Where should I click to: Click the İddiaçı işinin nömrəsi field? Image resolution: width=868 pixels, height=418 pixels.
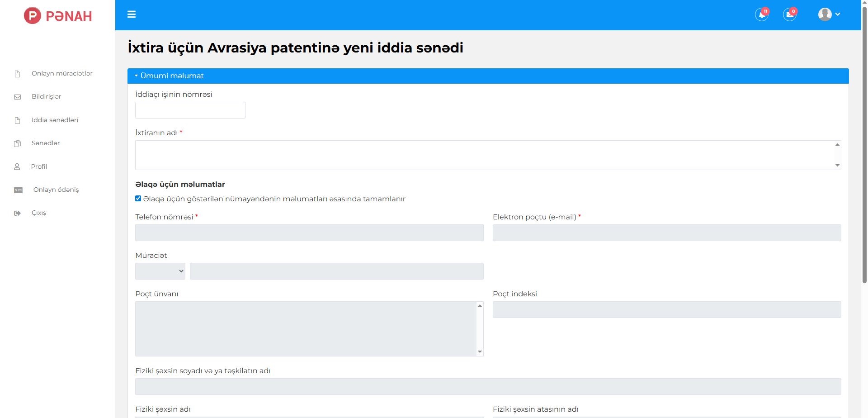pos(190,110)
